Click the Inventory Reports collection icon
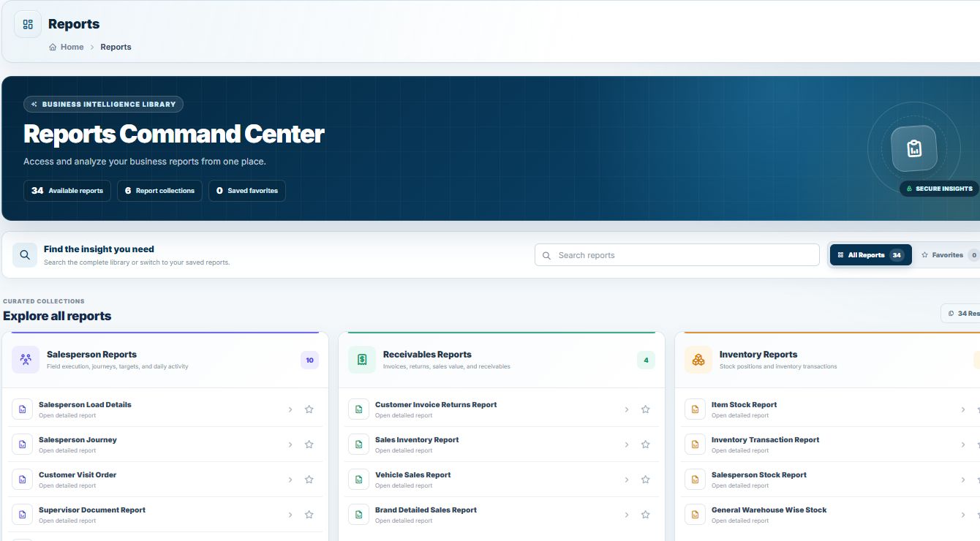Image resolution: width=980 pixels, height=541 pixels. (x=698, y=360)
